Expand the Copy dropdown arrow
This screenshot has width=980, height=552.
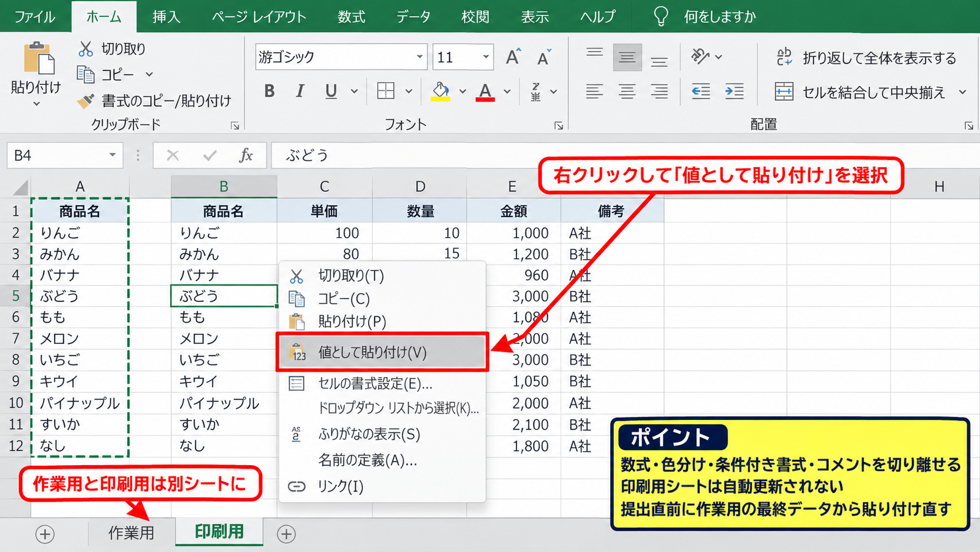[x=149, y=74]
